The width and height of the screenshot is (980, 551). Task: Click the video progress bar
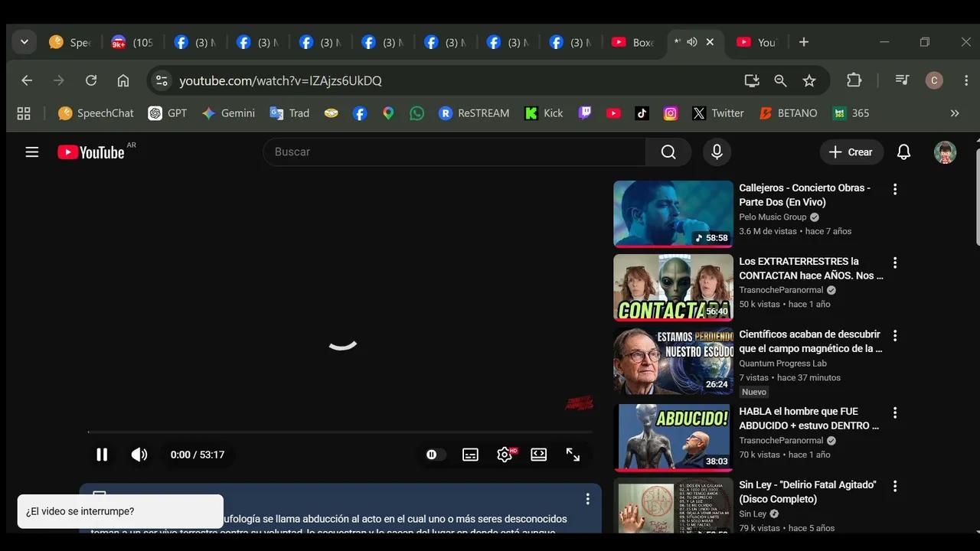click(340, 432)
